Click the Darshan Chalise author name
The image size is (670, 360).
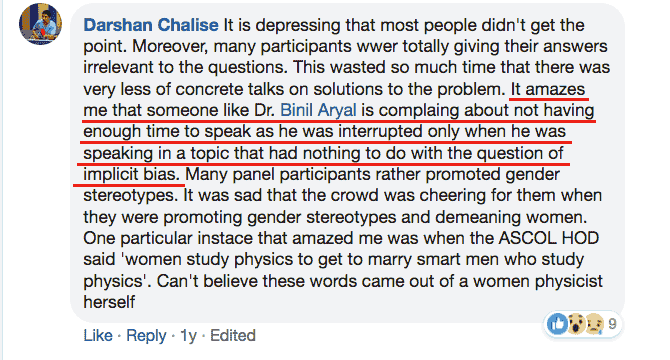pos(151,25)
